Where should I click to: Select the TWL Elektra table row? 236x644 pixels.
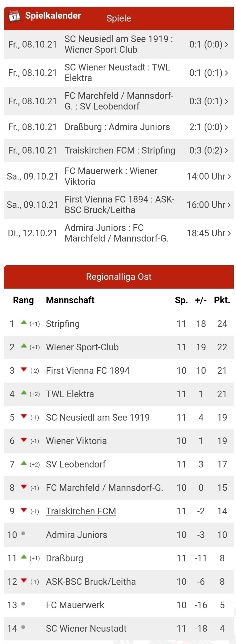[119, 394]
